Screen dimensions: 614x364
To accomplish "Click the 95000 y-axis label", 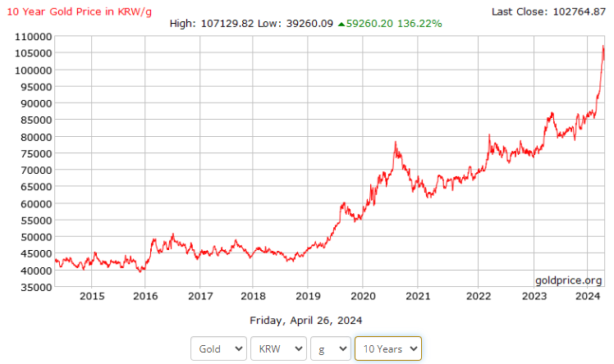I will (x=36, y=87).
